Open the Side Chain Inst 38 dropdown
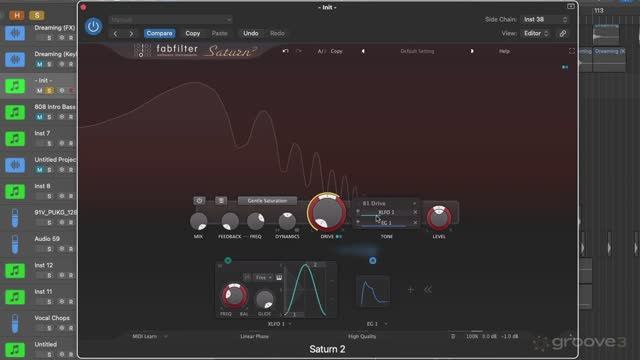Screen dimensions: 640x360 [545, 20]
